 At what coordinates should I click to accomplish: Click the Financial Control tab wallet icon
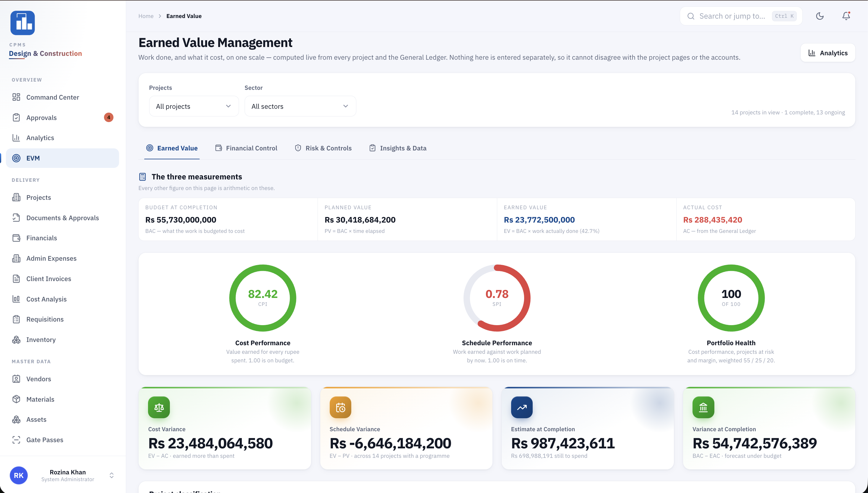point(219,148)
